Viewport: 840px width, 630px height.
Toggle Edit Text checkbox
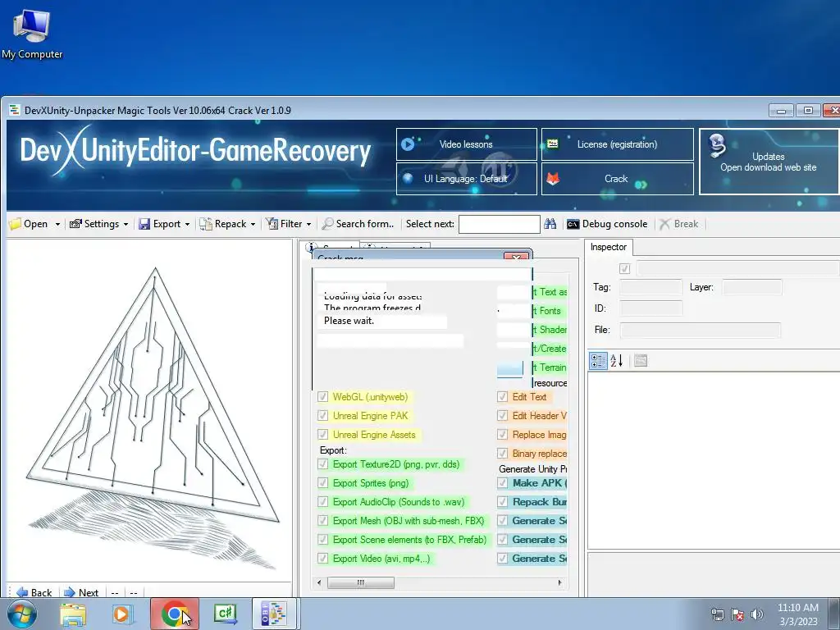click(x=502, y=397)
